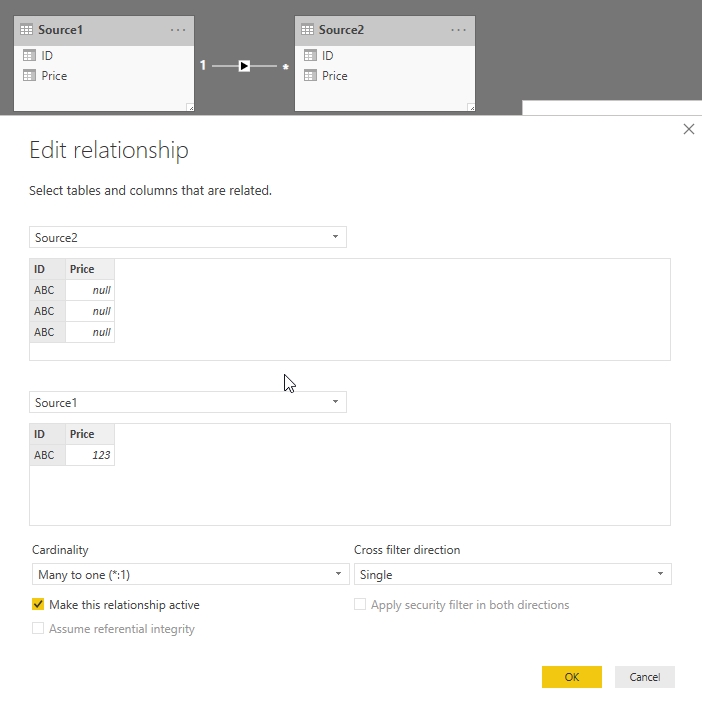Click the Source1 table title in the diagram
Image resolution: width=702 pixels, height=713 pixels.
(60, 30)
